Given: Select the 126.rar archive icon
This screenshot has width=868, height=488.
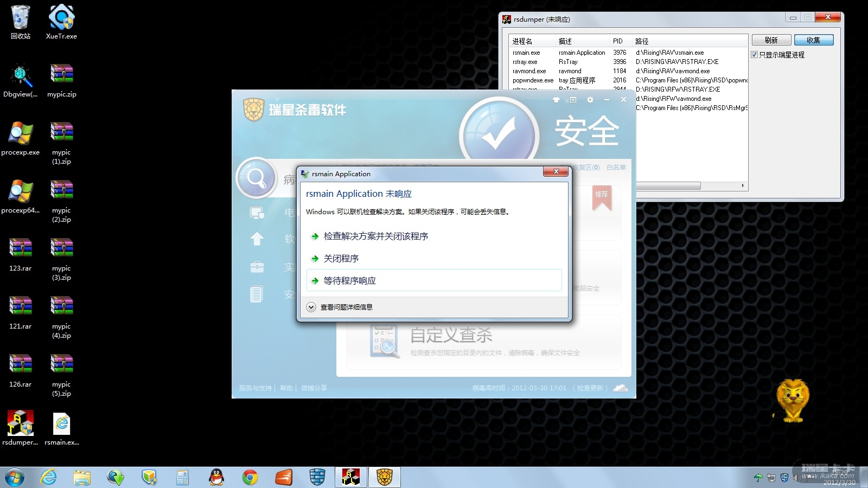Looking at the screenshot, I should 21,371.
